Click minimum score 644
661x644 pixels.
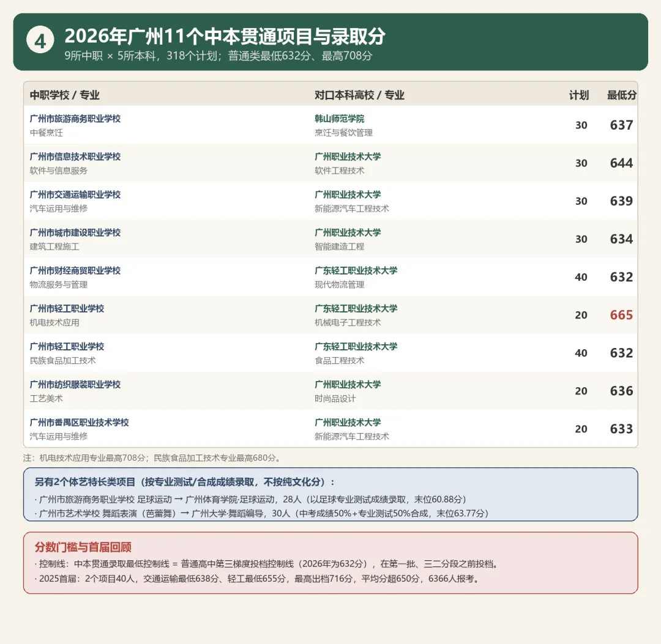click(x=621, y=163)
